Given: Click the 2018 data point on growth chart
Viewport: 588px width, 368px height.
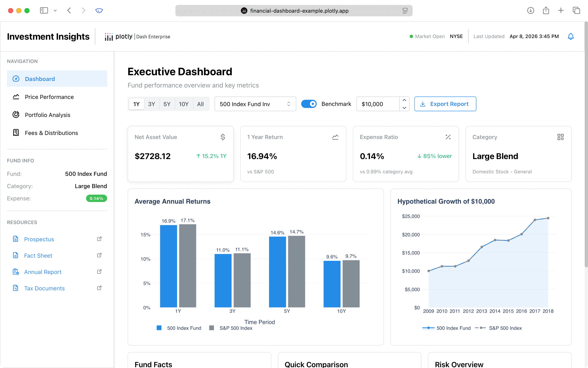Looking at the screenshot, I should click(x=548, y=218).
